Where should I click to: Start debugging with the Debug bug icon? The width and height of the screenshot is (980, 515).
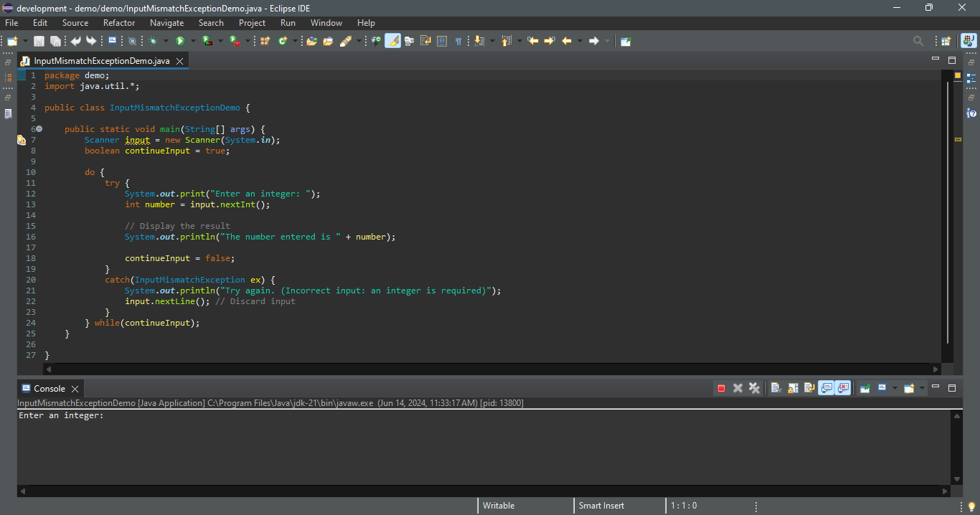(x=153, y=42)
